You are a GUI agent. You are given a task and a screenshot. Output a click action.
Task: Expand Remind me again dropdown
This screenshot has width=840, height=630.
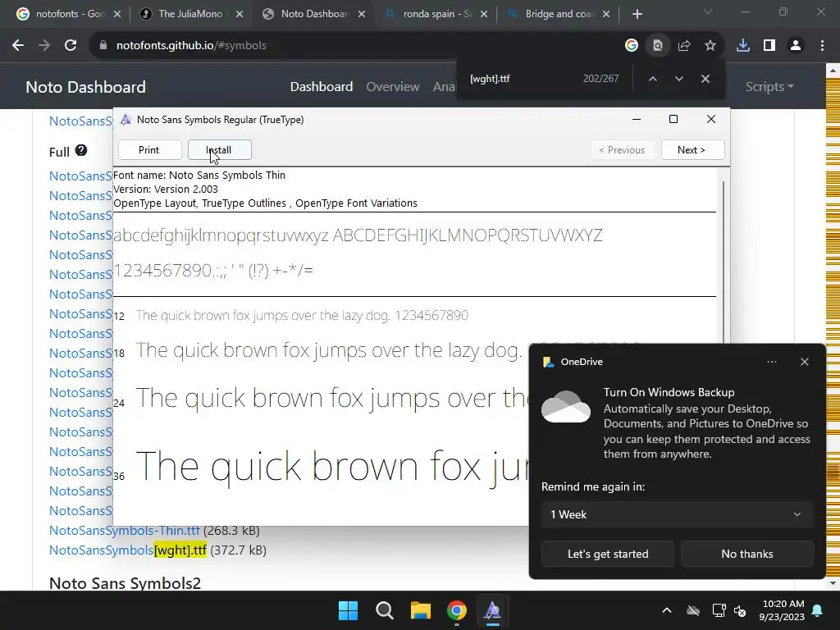click(677, 514)
